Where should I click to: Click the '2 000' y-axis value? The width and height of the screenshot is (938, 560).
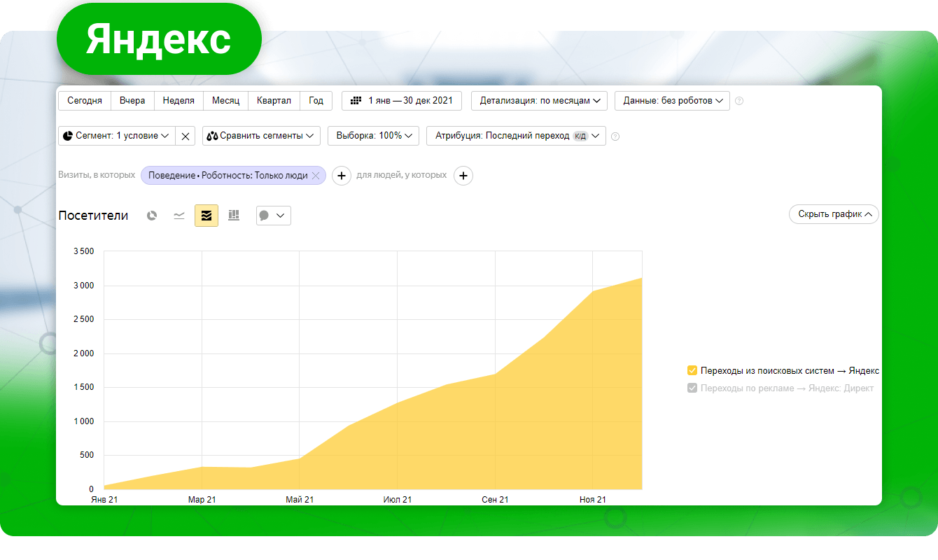click(x=83, y=353)
